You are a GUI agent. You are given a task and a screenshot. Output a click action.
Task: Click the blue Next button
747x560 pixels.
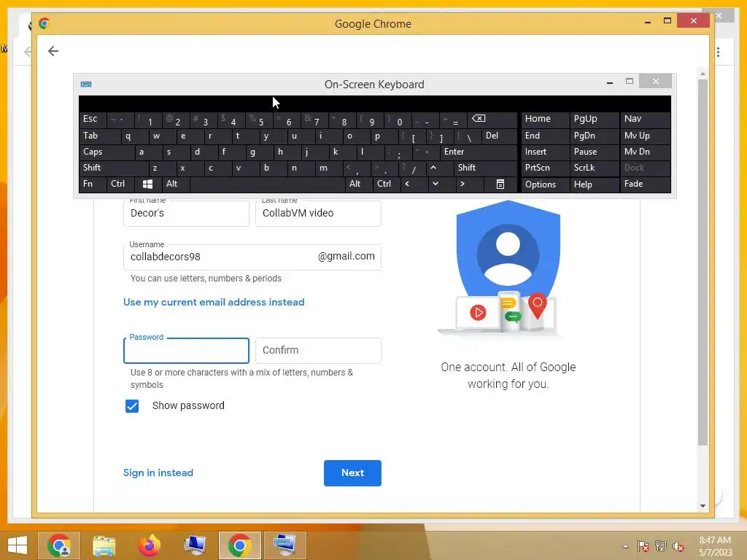[352, 472]
